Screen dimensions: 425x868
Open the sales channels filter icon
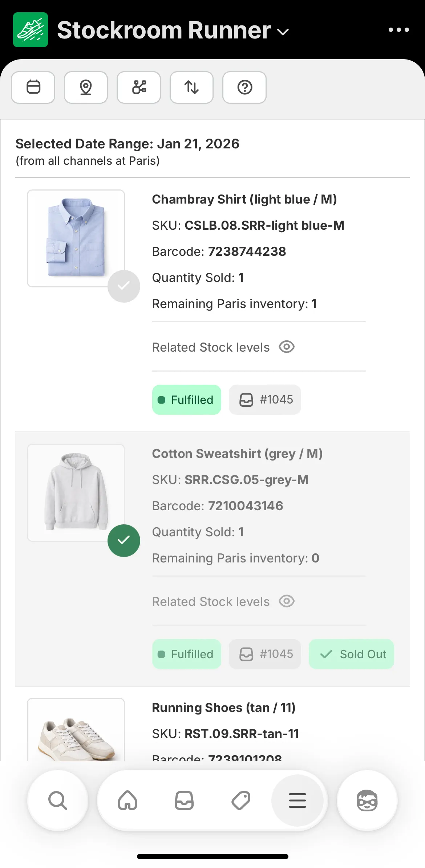(139, 87)
